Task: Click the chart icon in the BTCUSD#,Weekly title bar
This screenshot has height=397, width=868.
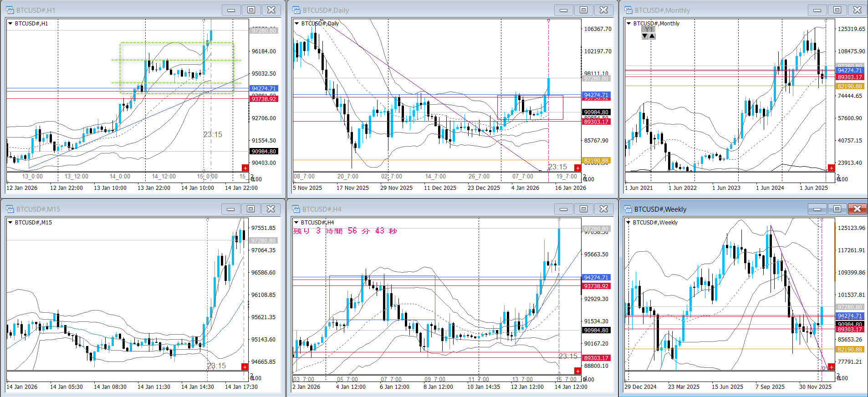Action: [628, 209]
